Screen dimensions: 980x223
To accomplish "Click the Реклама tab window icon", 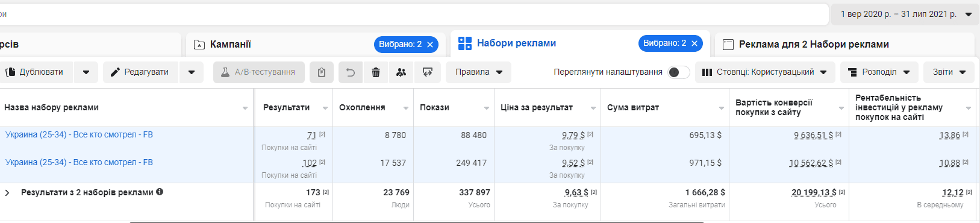I will click(x=728, y=45).
